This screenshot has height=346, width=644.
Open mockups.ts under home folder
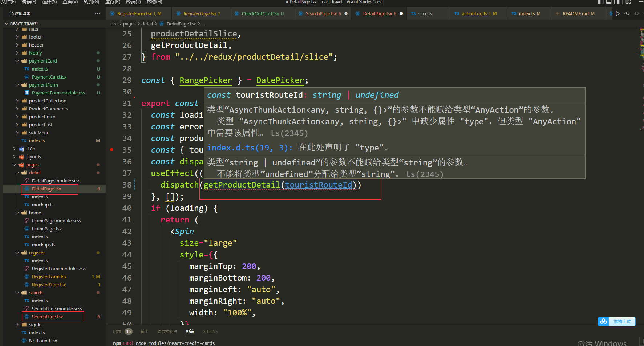(x=44, y=245)
